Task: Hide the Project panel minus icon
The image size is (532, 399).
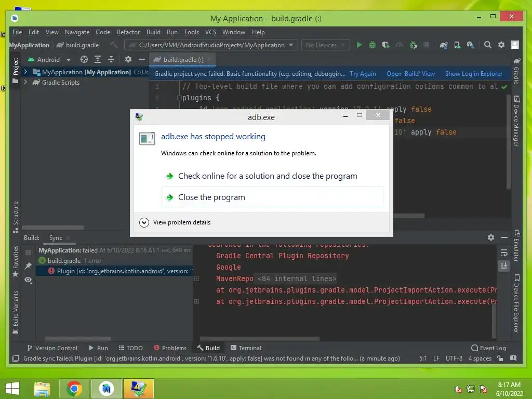Action: tap(142, 59)
